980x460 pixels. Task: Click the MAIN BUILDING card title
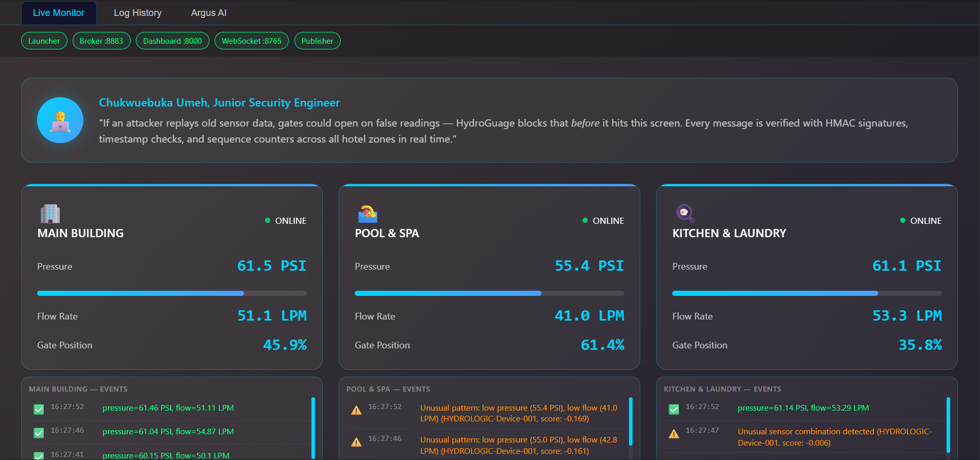(x=81, y=233)
